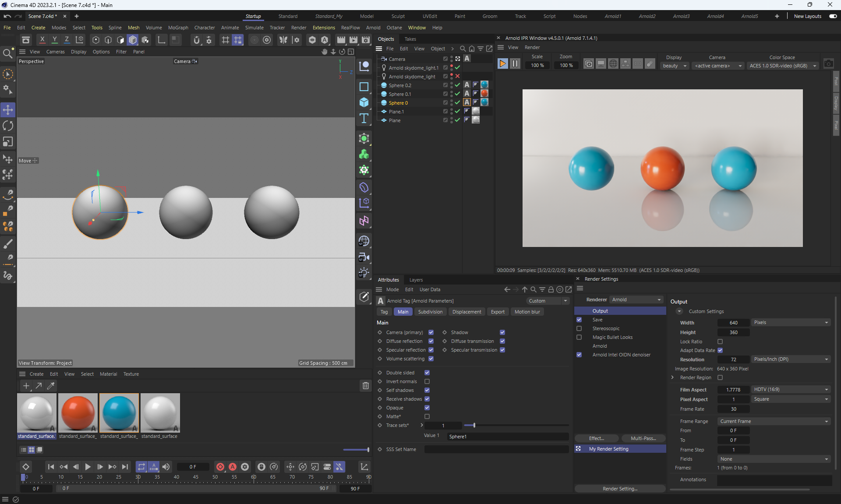This screenshot has height=504, width=841.
Task: Enable the Lock Ratio checkbox
Action: click(x=720, y=342)
